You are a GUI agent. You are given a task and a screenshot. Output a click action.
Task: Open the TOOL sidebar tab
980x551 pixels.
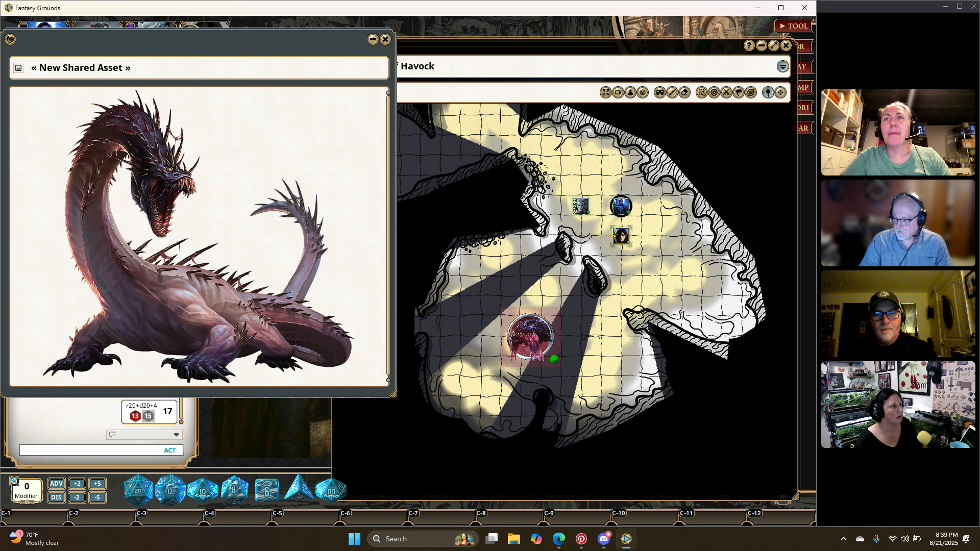tap(794, 26)
